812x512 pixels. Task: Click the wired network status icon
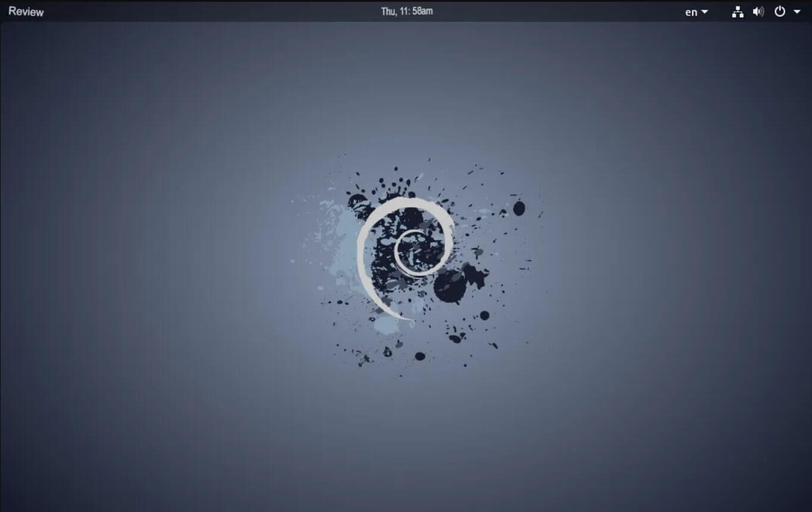click(x=738, y=12)
